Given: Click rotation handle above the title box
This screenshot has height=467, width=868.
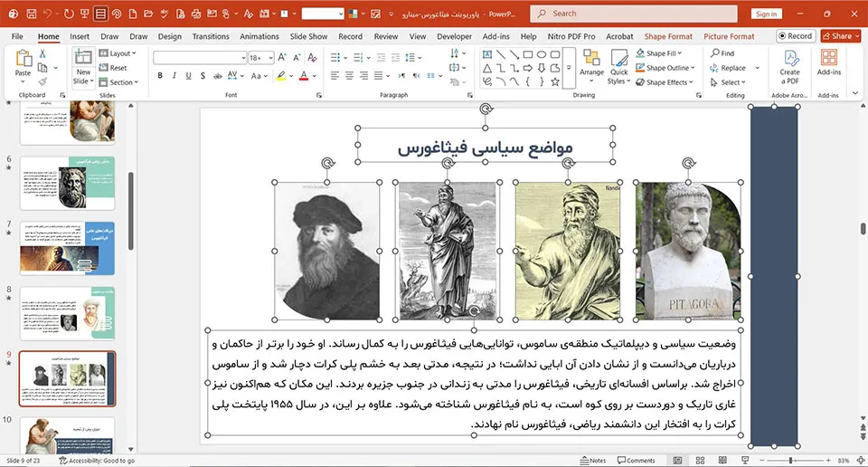Looking at the screenshot, I should pyautogui.click(x=486, y=109).
